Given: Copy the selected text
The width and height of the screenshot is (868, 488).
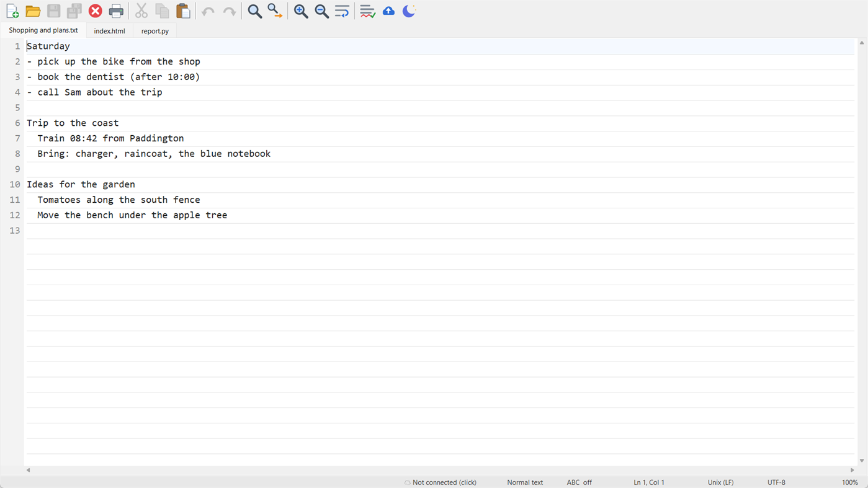Looking at the screenshot, I should (x=163, y=11).
